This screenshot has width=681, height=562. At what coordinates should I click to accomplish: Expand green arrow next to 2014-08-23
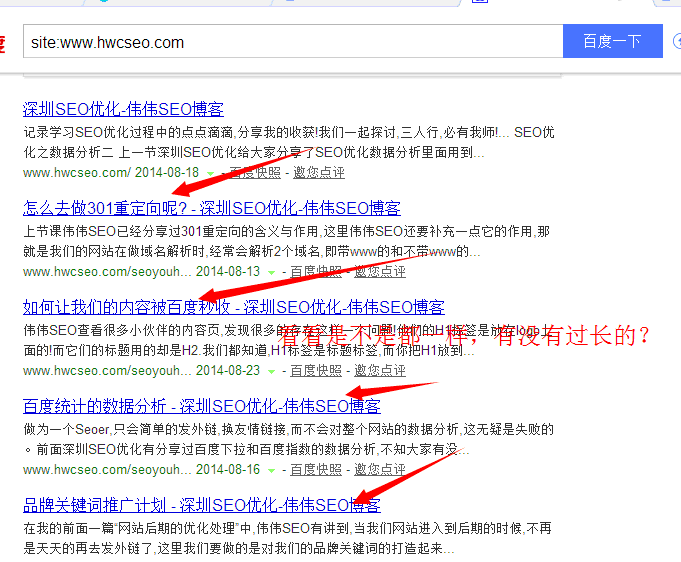click(271, 372)
